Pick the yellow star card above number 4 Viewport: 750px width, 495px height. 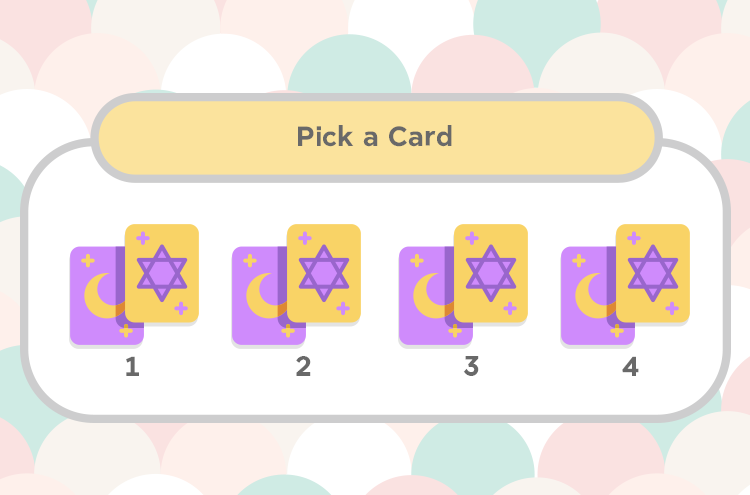point(653,274)
